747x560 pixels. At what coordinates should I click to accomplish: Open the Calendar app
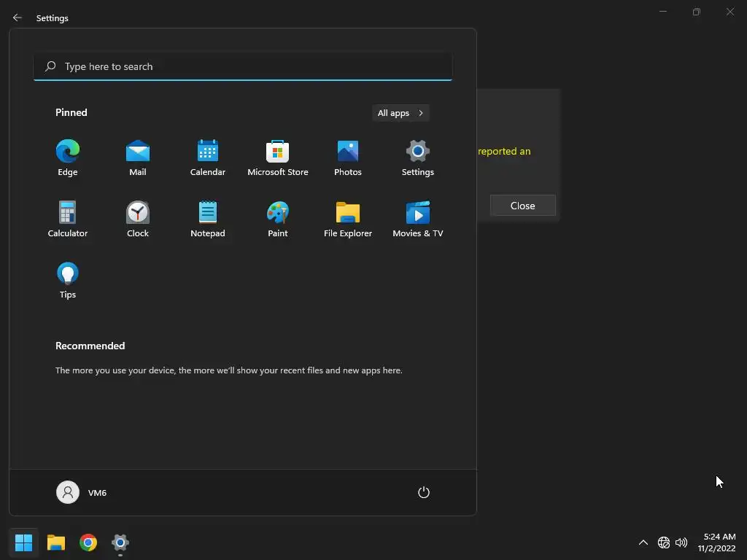tap(208, 157)
